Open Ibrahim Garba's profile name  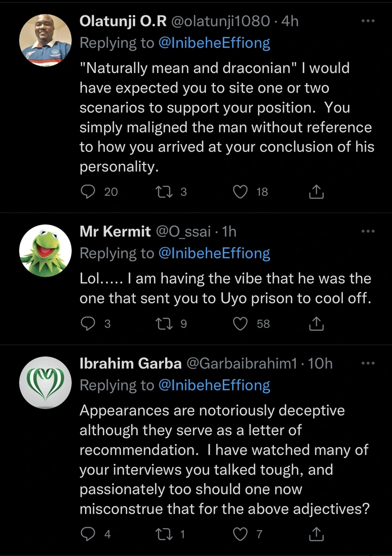tap(131, 363)
